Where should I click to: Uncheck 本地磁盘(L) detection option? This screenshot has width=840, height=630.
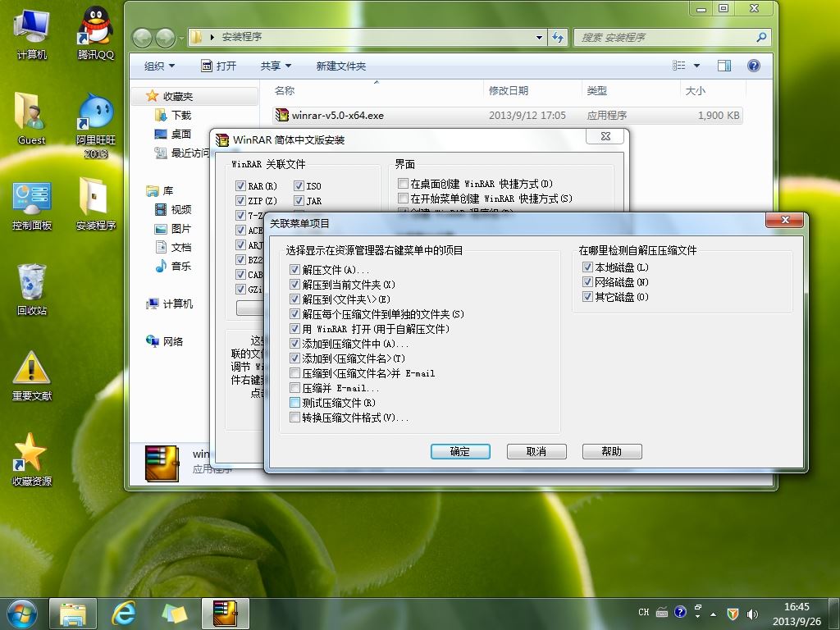coord(587,267)
